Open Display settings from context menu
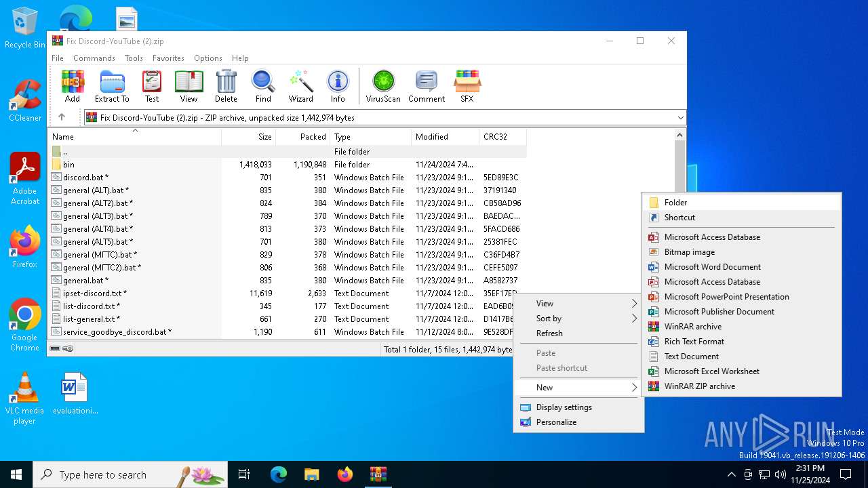Image resolution: width=868 pixels, height=488 pixels. 578,407
